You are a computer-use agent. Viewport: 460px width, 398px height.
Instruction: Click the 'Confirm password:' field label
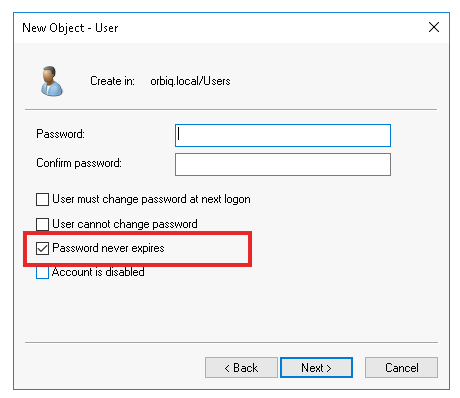[x=79, y=163]
